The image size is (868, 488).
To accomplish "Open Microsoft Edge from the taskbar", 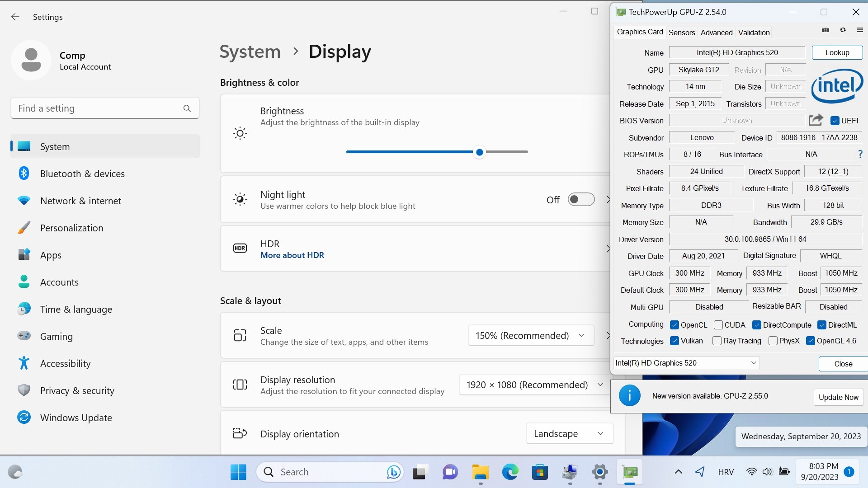I will [510, 472].
